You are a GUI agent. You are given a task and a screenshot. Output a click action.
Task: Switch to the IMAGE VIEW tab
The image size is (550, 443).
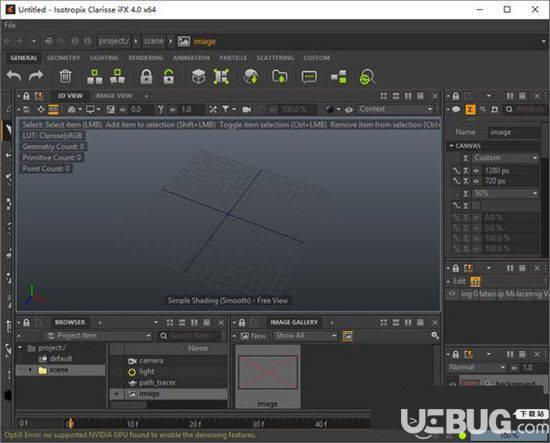pos(114,96)
